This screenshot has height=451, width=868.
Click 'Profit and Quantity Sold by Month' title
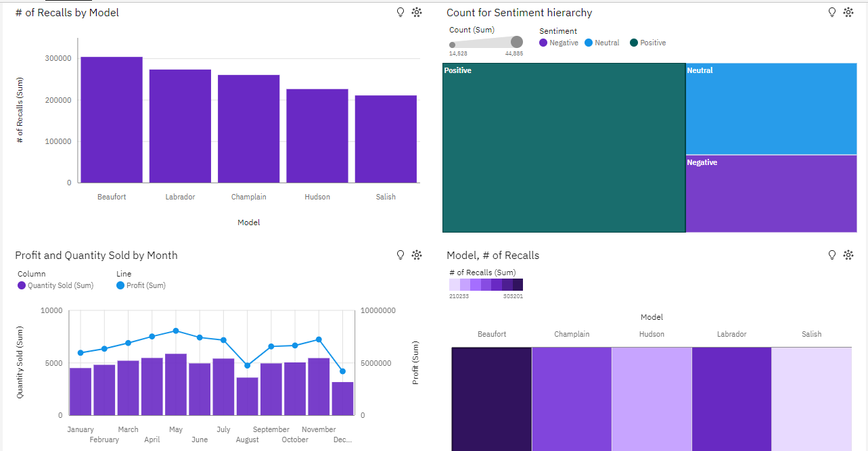(96, 255)
